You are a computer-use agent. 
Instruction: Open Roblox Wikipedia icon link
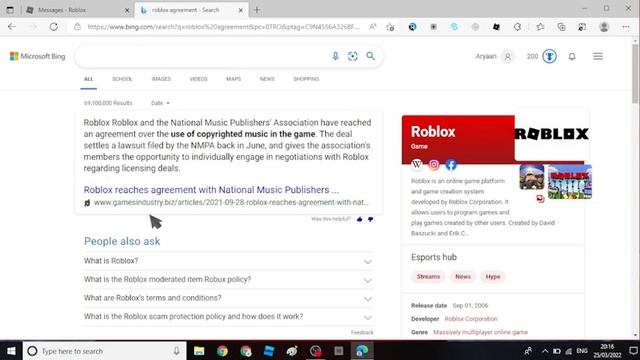tap(417, 164)
